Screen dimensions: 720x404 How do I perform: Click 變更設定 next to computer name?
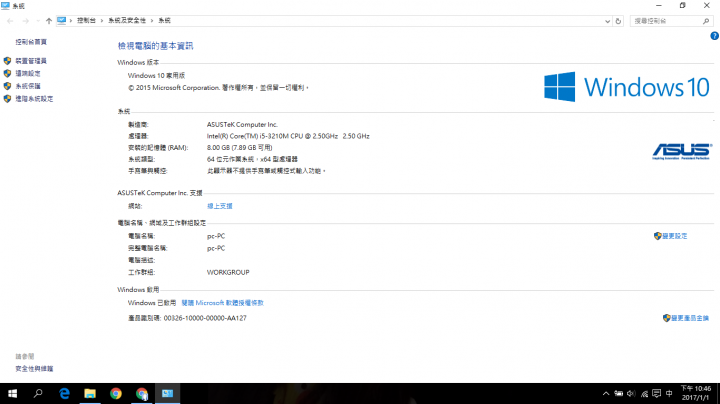(675, 236)
